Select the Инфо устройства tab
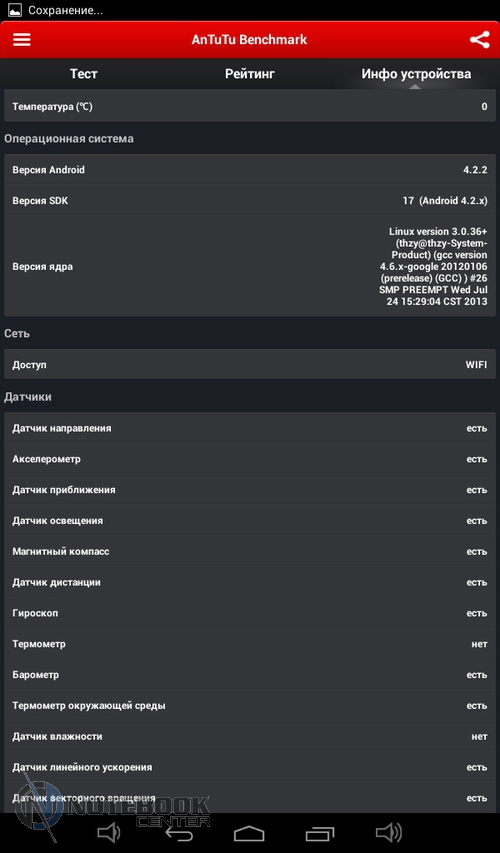Viewport: 500px width, 853px height. (x=416, y=73)
